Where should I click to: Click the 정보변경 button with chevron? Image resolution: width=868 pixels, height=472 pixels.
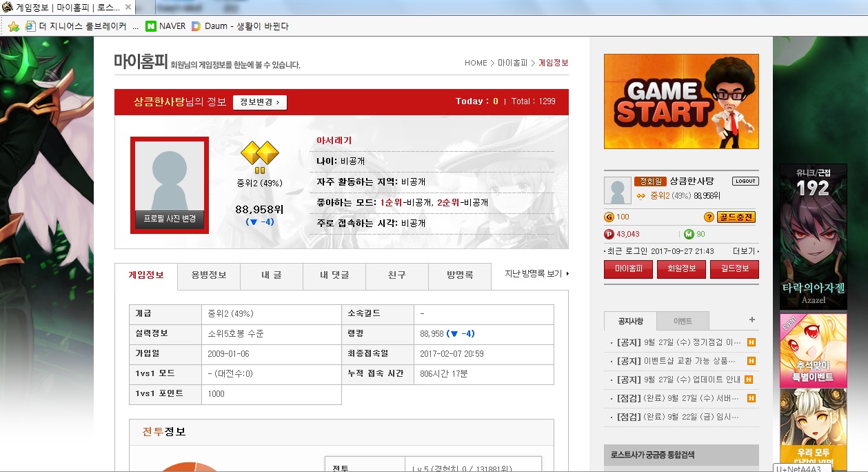tap(260, 102)
